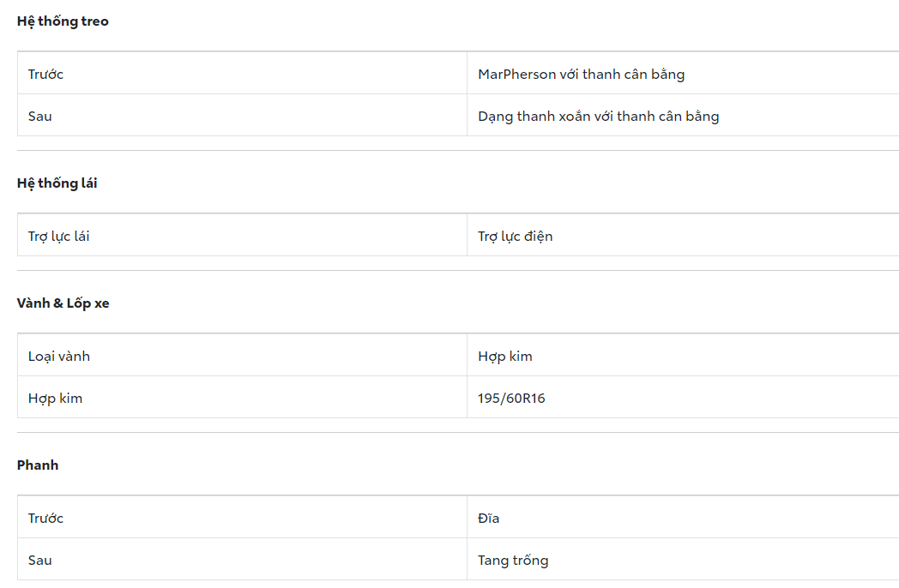The image size is (899, 588).
Task: Select the Trợ lực lái label cell
Action: (x=58, y=236)
